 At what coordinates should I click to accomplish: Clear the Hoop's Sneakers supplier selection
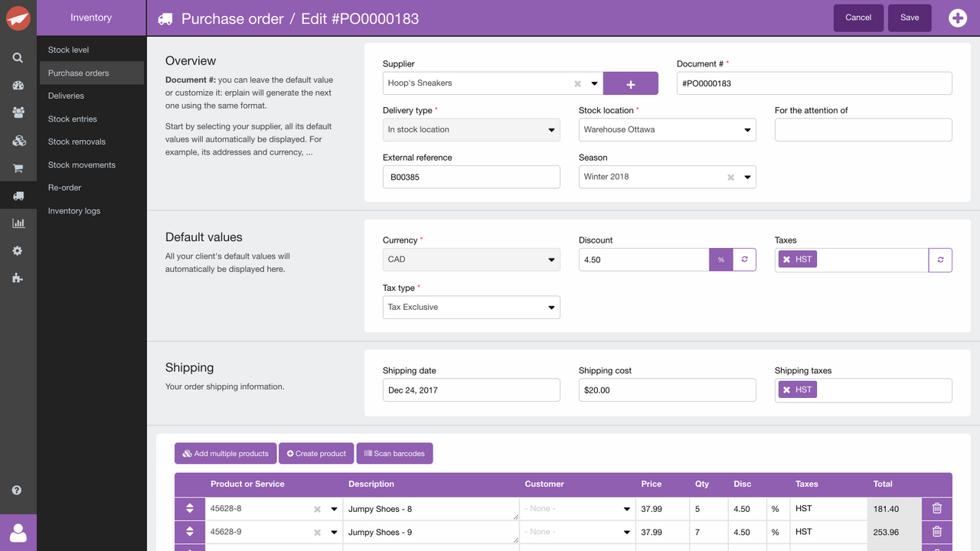click(x=577, y=83)
